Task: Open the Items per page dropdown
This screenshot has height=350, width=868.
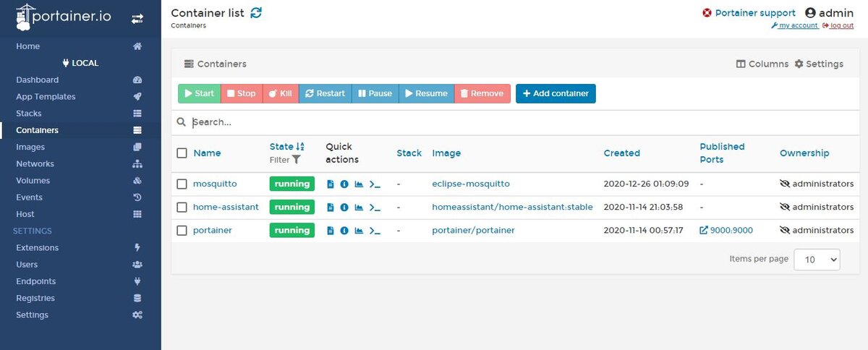Action: coord(817,260)
